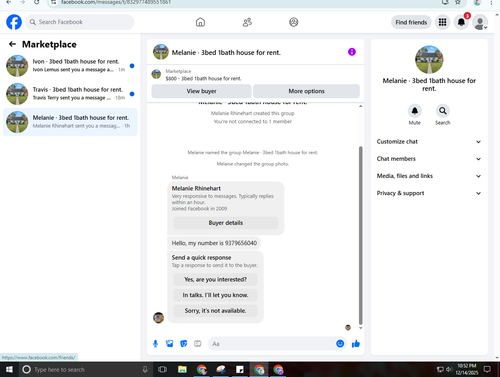Open the emoji picker

click(x=340, y=344)
